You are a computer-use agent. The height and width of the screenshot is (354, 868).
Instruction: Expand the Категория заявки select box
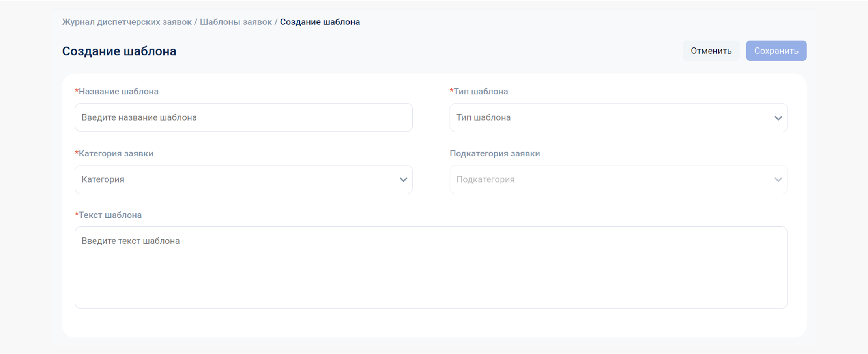243,180
